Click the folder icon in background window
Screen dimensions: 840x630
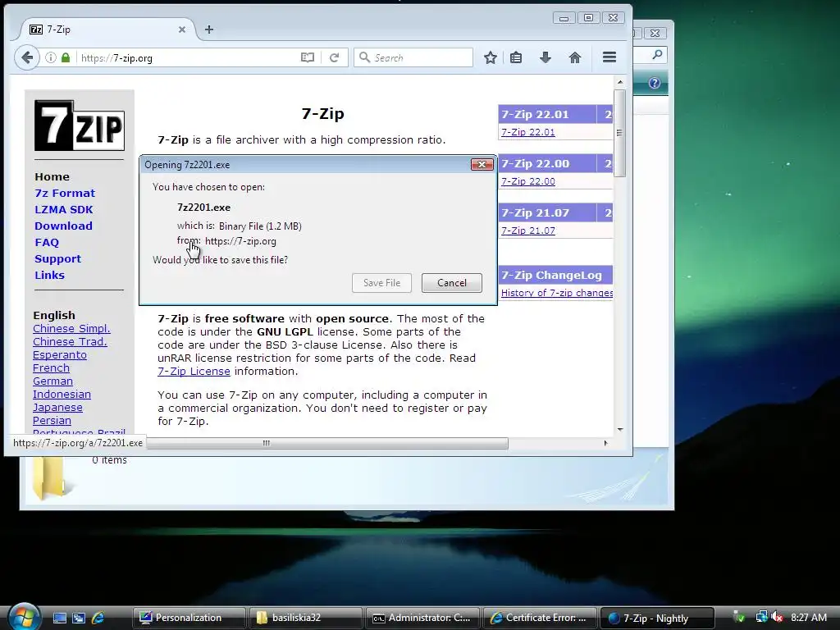[50, 478]
